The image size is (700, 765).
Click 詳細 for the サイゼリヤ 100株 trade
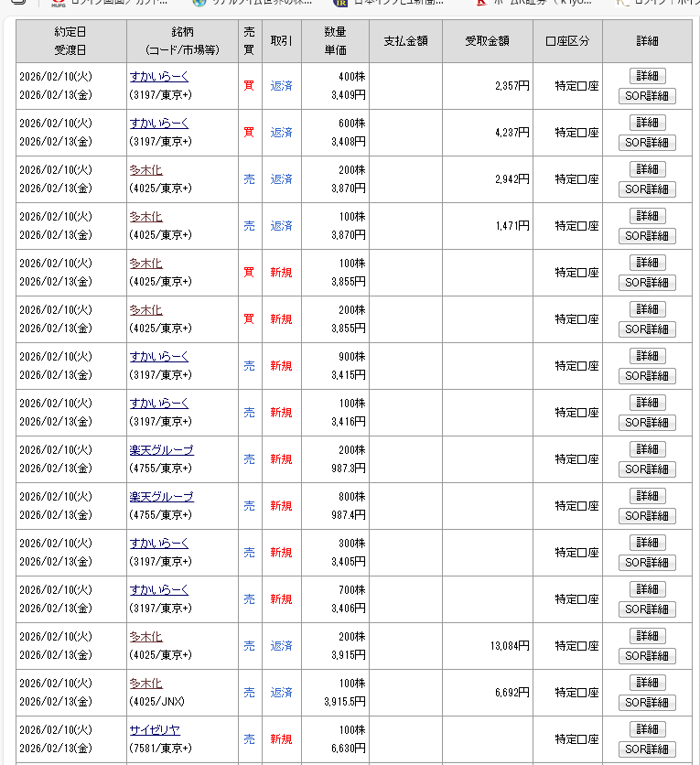pyautogui.click(x=647, y=729)
